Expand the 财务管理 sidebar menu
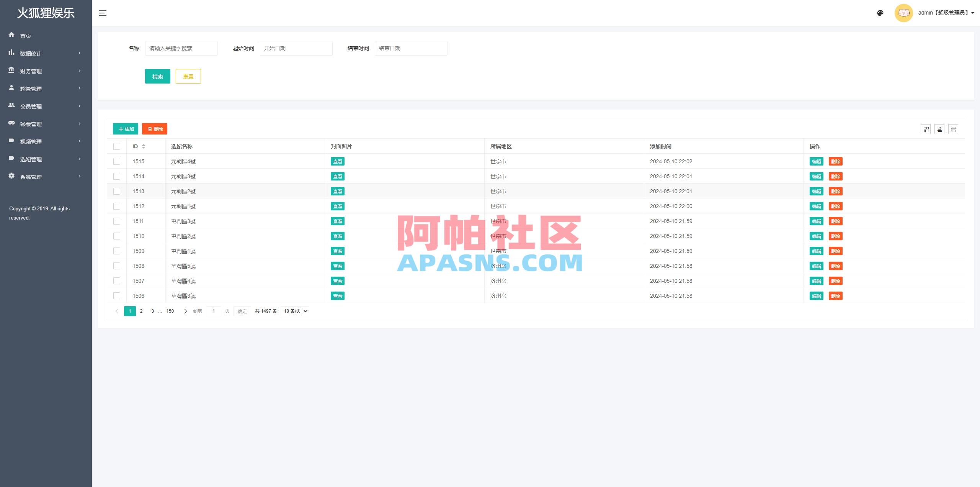 [x=31, y=71]
